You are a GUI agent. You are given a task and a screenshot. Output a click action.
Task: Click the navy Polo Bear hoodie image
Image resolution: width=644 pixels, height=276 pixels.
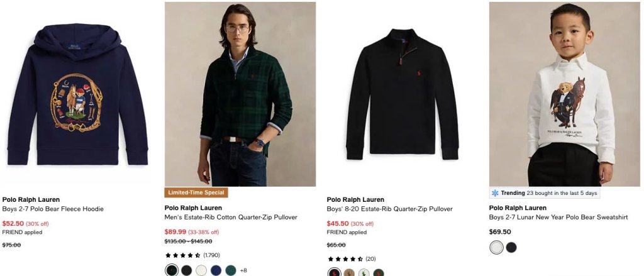click(x=77, y=94)
